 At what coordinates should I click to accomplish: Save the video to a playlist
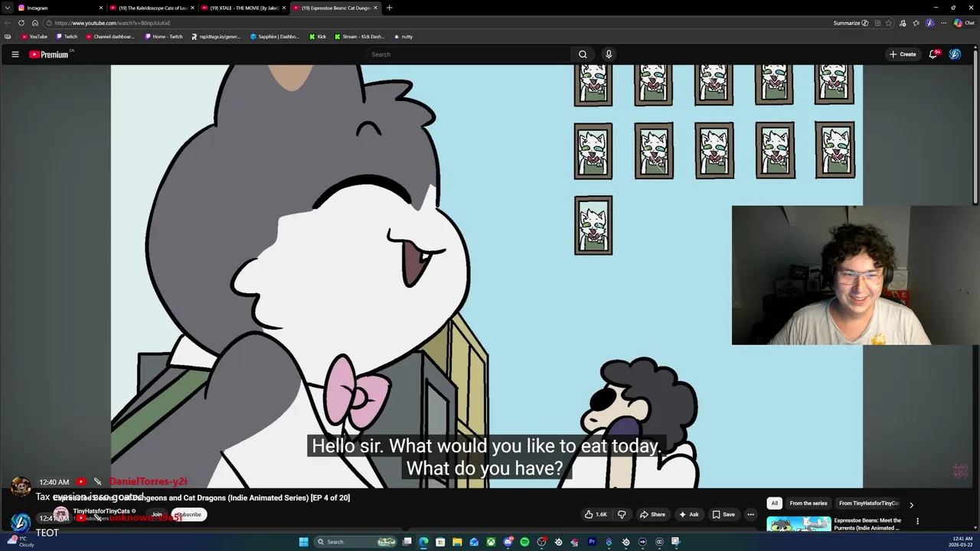click(x=722, y=514)
